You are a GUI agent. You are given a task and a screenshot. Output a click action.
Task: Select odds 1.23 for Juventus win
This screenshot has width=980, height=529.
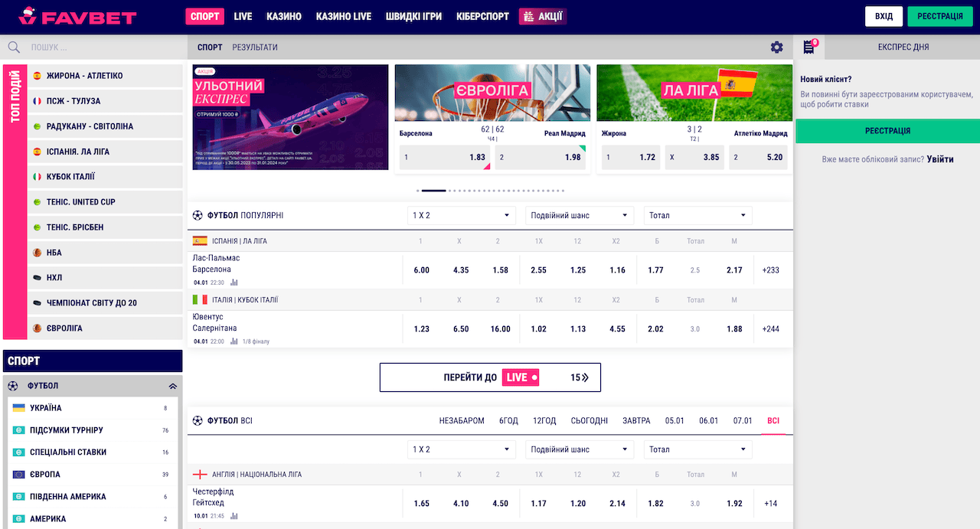click(x=421, y=329)
